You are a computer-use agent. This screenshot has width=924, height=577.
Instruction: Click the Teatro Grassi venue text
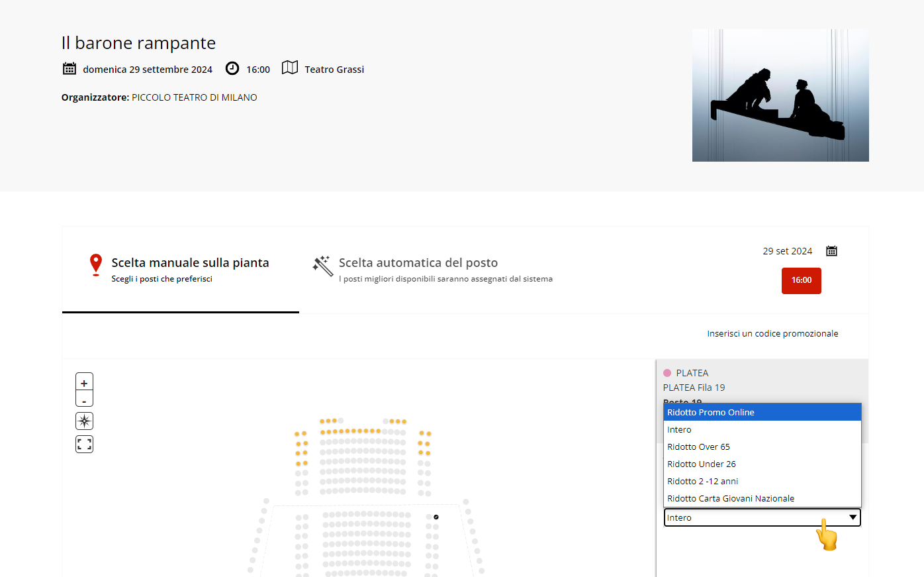[x=334, y=70]
